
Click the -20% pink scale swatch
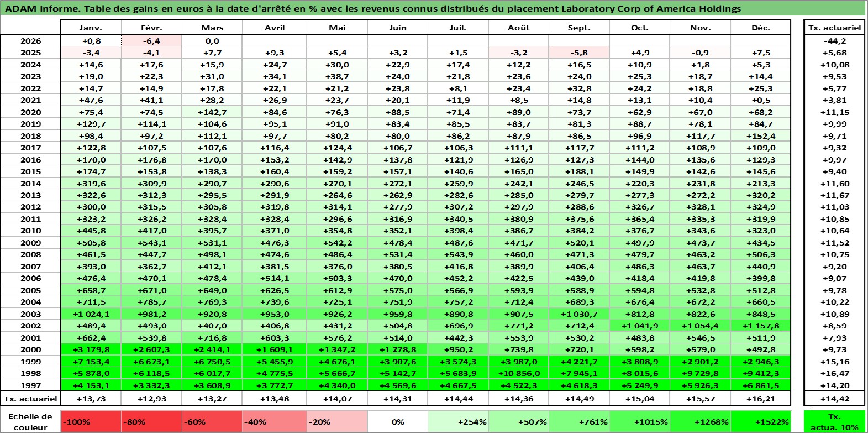point(336,421)
